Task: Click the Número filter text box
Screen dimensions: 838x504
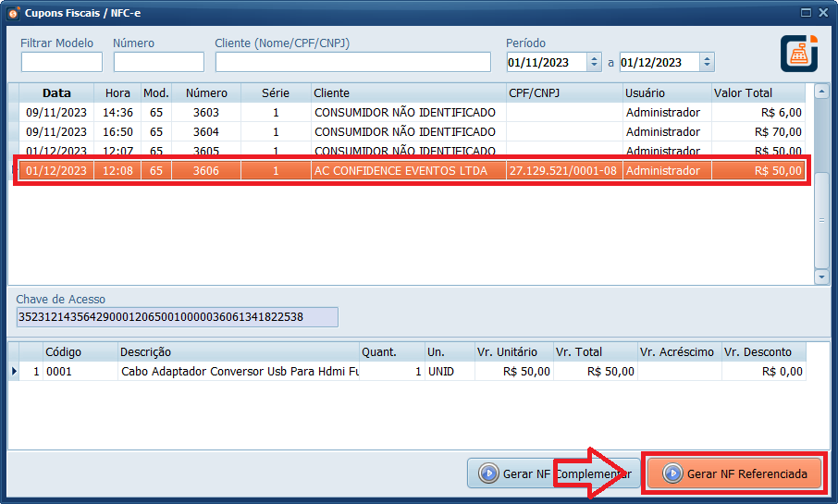Action: tap(158, 62)
